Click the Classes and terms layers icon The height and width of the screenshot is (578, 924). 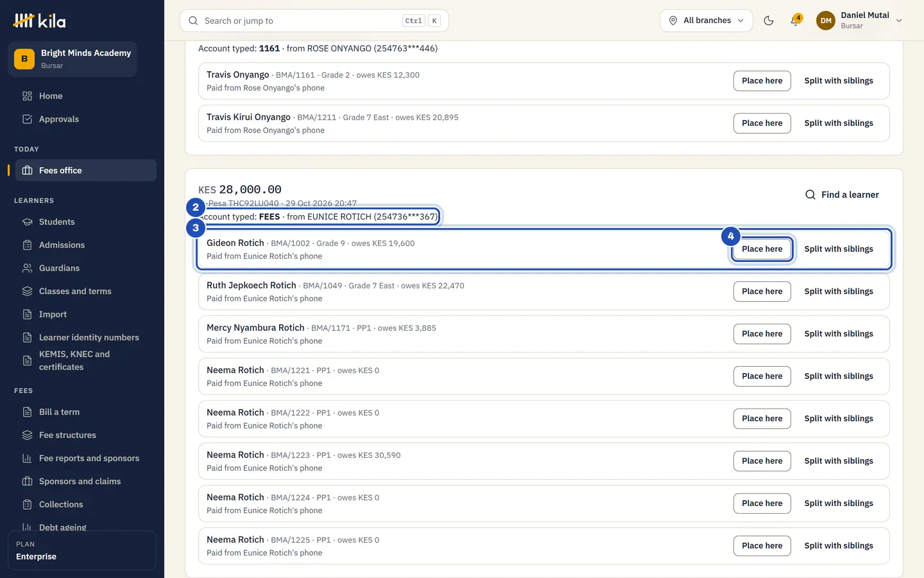pos(27,291)
